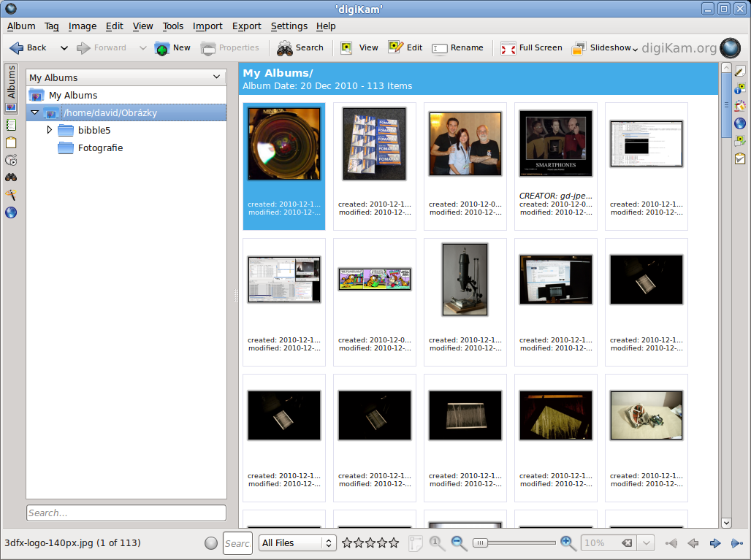Screen dimensions: 751x560
Task: Focus the status bar text filter field
Action: pos(237,542)
